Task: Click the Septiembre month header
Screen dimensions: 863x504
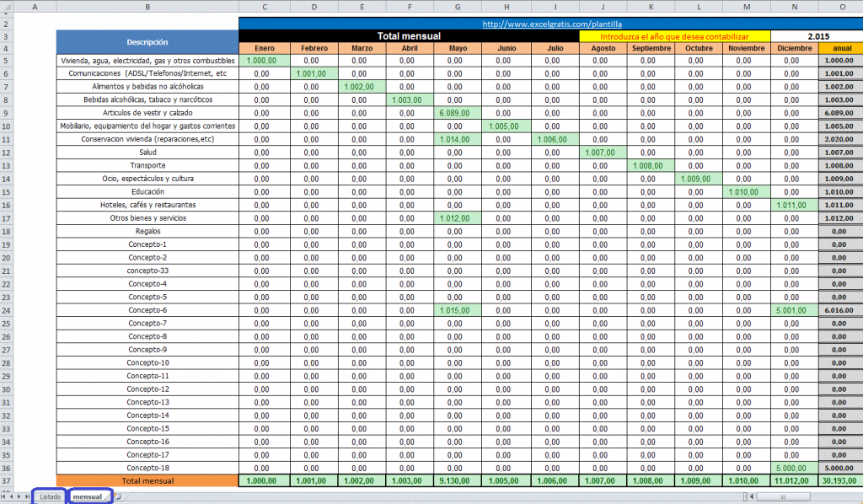Action: [651, 48]
